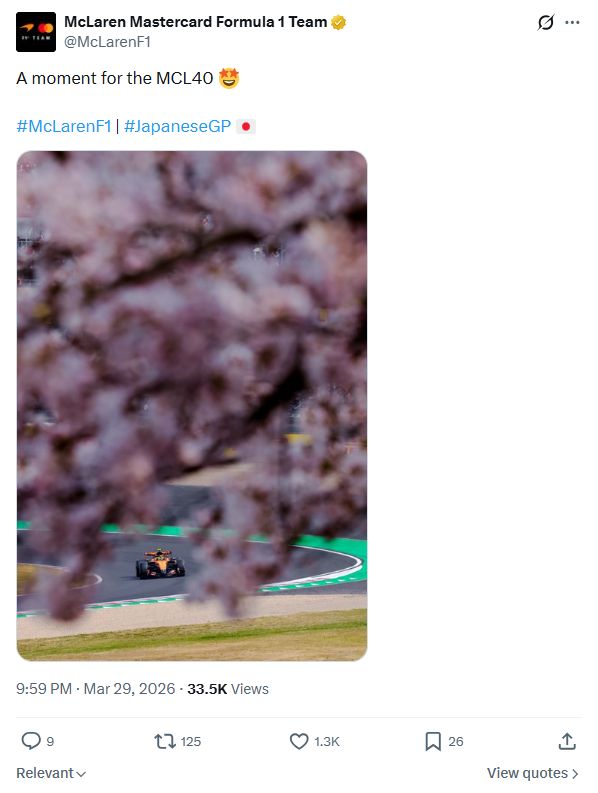Click the gold verified badge
This screenshot has height=793, width=598.
pos(338,22)
